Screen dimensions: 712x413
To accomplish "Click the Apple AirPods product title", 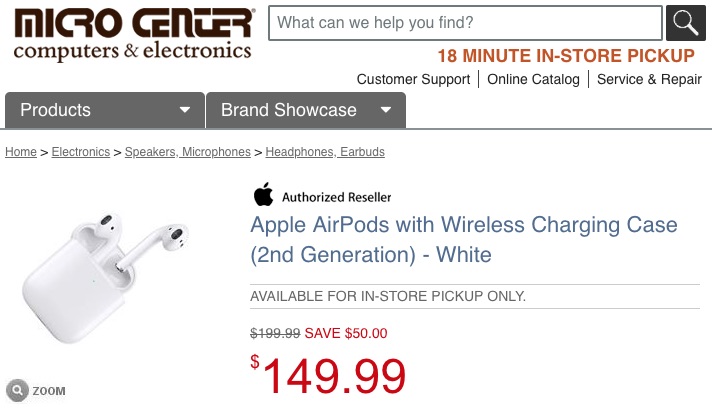I will click(x=463, y=239).
